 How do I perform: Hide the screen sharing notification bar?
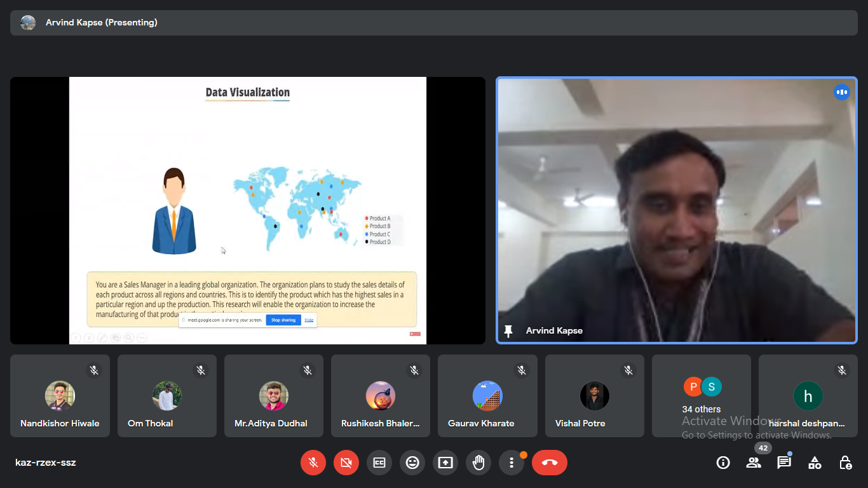[309, 320]
